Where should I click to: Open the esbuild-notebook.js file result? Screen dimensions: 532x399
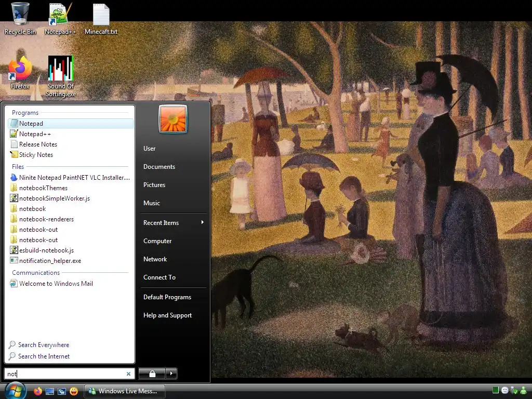[71, 250]
